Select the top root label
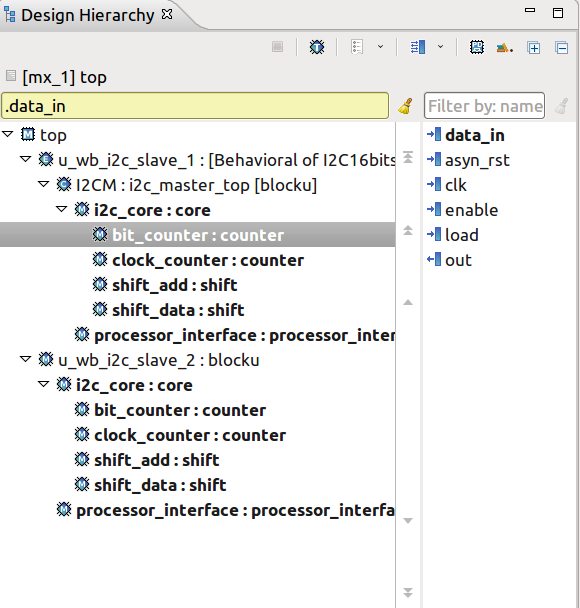 54,135
